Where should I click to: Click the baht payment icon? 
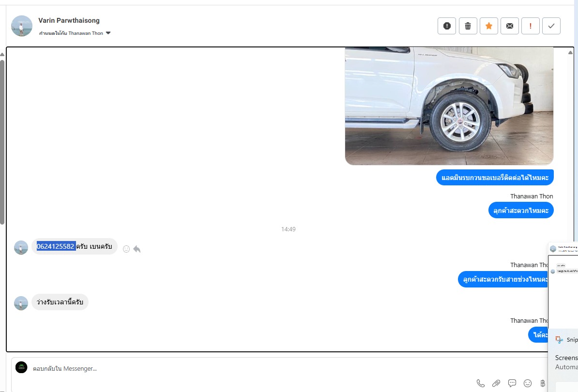coord(543,383)
